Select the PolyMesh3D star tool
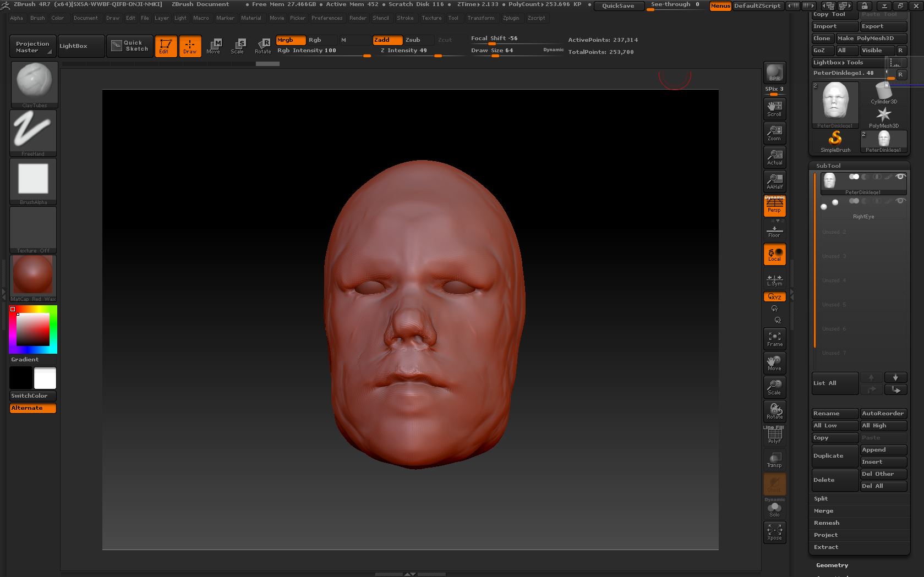 click(x=884, y=117)
